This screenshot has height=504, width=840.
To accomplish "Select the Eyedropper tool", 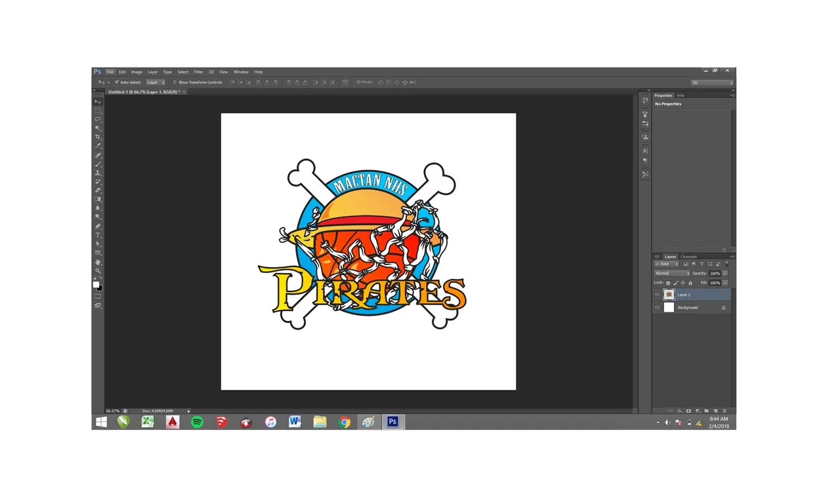I will (x=98, y=146).
